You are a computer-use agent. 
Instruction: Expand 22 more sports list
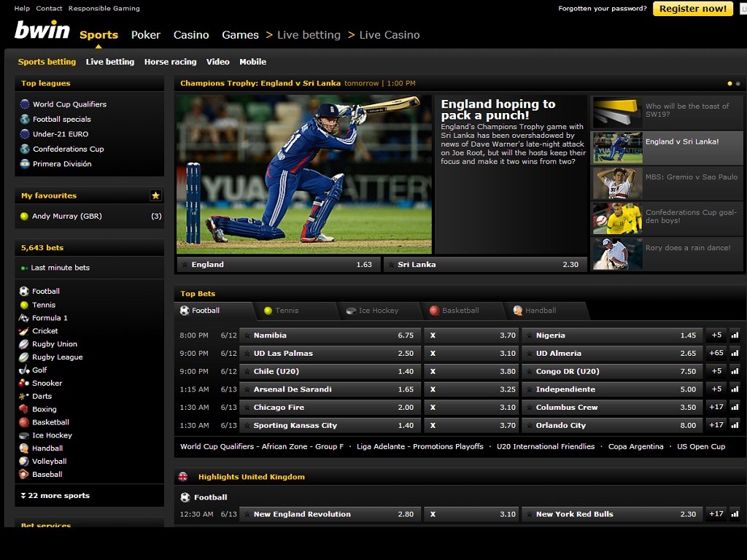[x=55, y=496]
